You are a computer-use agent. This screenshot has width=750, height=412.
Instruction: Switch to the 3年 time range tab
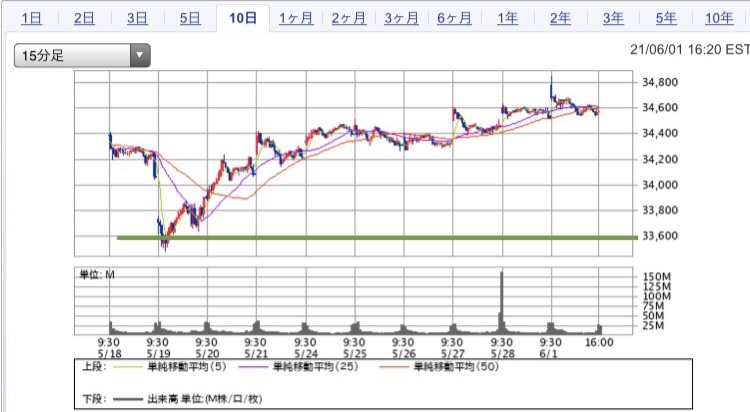[613, 18]
